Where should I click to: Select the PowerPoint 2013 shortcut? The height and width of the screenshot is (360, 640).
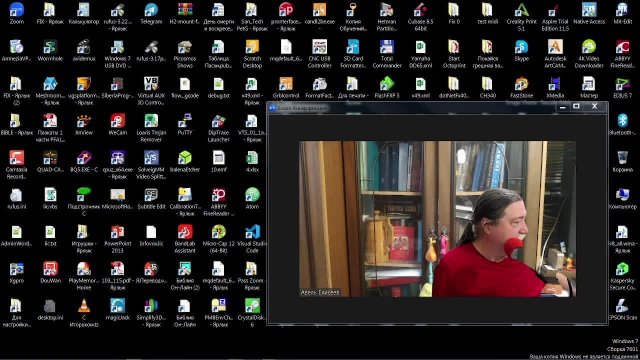click(x=118, y=238)
